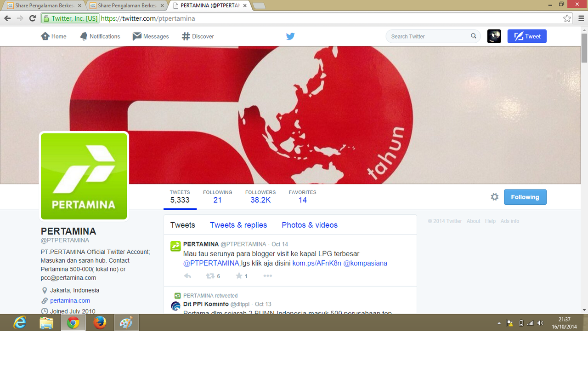The height and width of the screenshot is (379, 588).
Task: Open Discover hashtag page
Action: tap(198, 36)
